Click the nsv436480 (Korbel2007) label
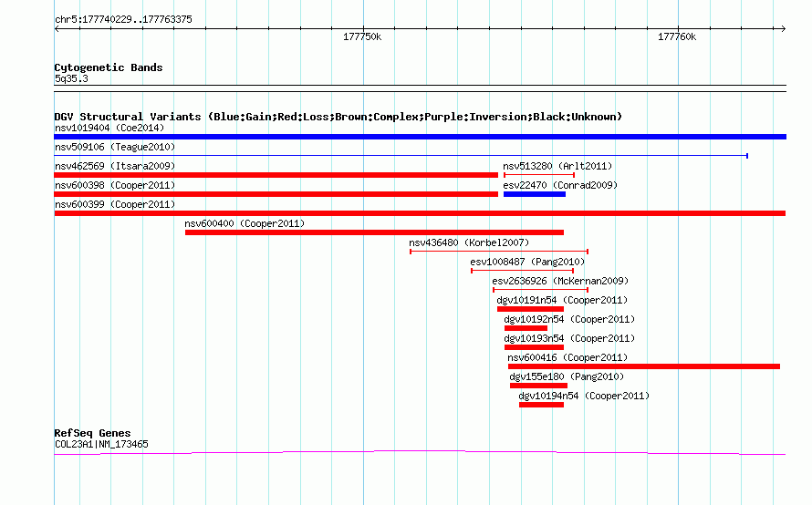 click(469, 242)
